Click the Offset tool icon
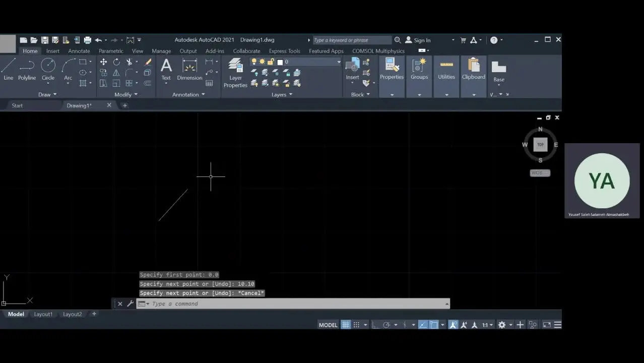644x363 pixels. pos(148,83)
